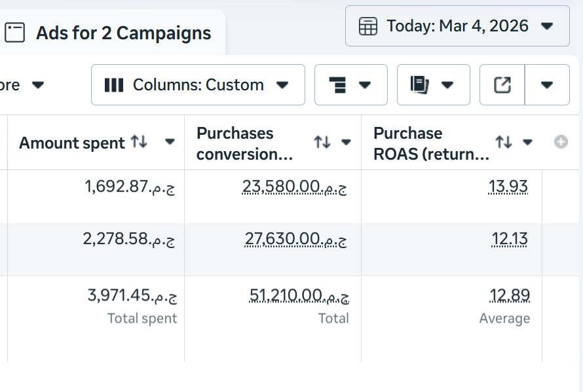The image size is (583, 392).
Task: Click the 13.93 ROAS value
Action: tap(508, 187)
